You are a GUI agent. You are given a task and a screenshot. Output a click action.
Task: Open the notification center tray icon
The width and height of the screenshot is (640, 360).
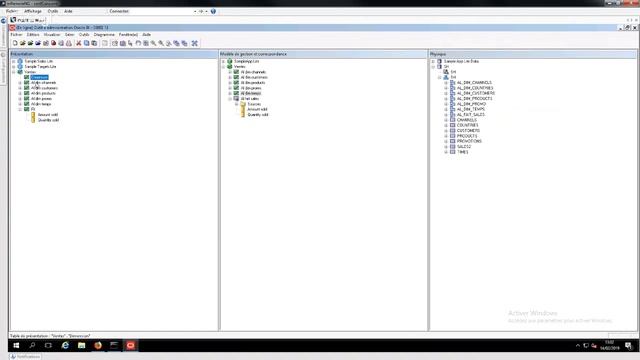click(629, 346)
